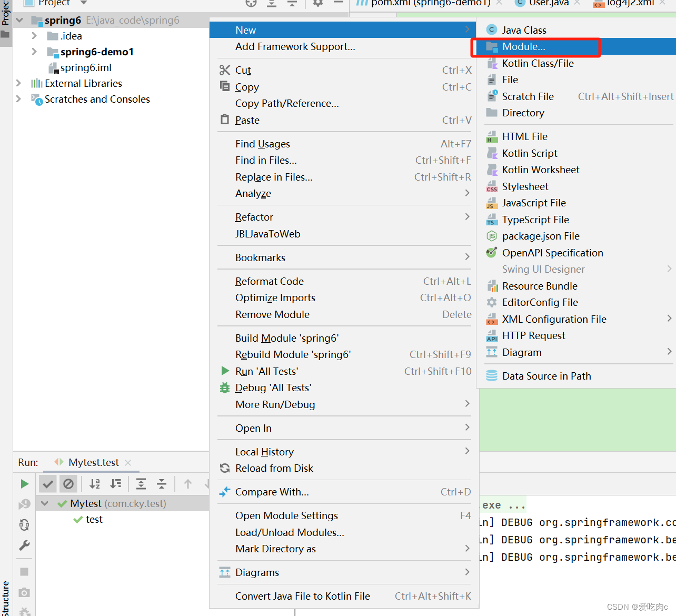The image size is (676, 616).
Task: Open the New submenu
Action: pyautogui.click(x=343, y=30)
